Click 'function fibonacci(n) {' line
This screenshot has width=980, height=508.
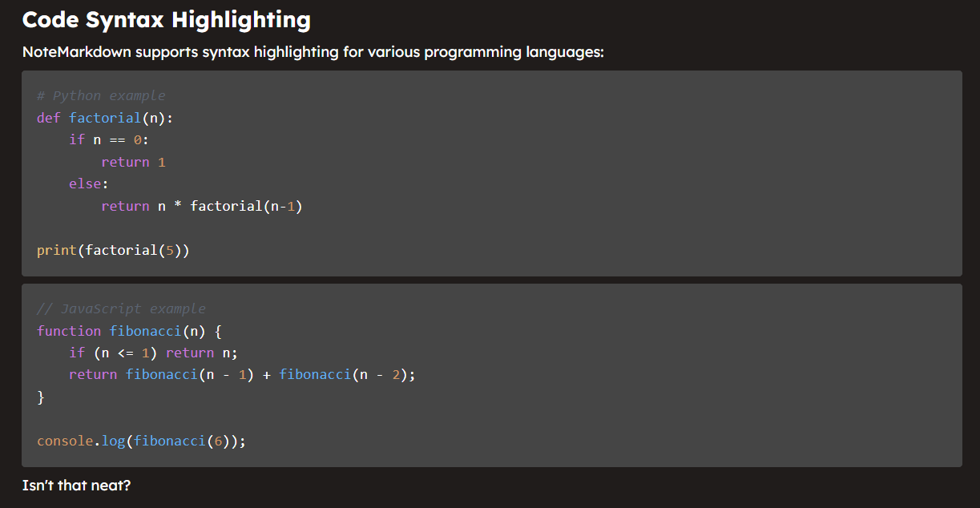(129, 331)
